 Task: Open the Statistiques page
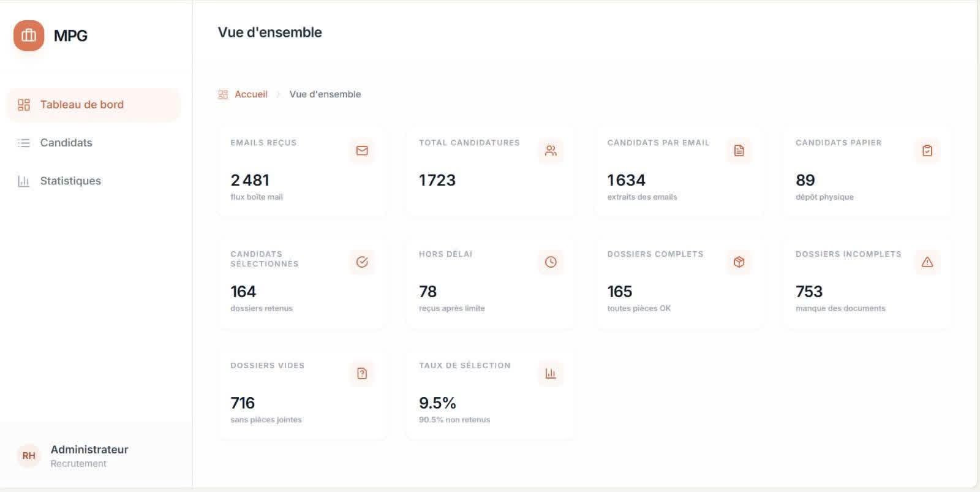point(70,181)
